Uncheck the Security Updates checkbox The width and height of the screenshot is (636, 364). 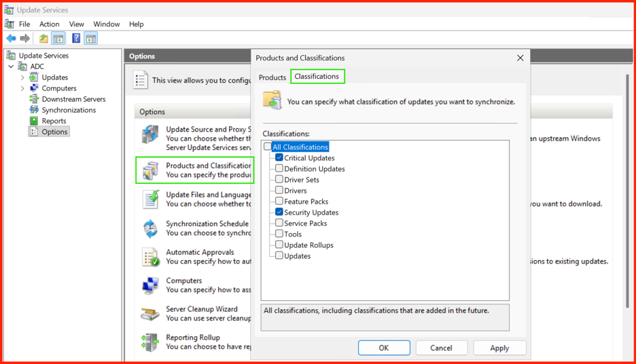(279, 212)
